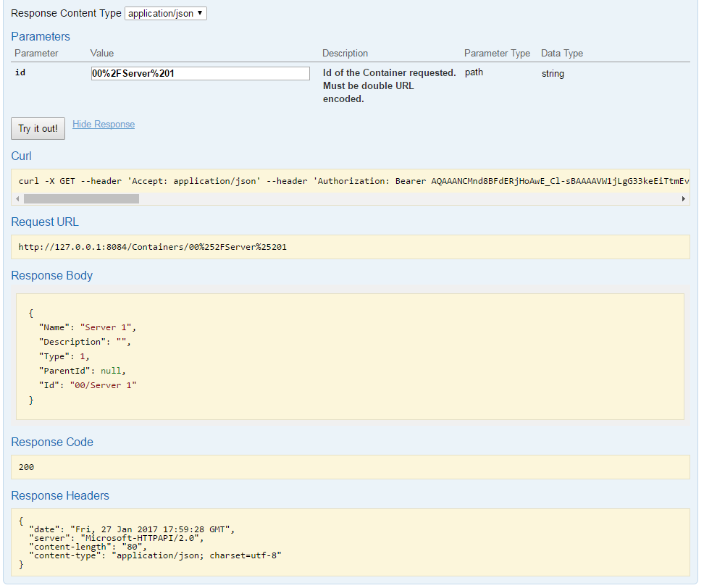Click the "Description" line in response body
The image size is (704, 588).
(85, 342)
